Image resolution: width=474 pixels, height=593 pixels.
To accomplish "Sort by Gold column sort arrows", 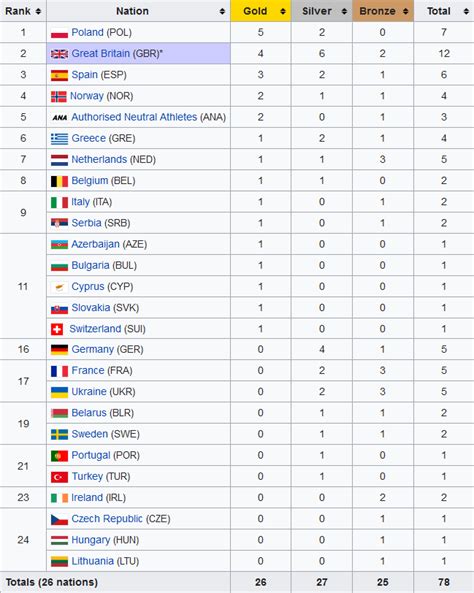I will point(283,12).
